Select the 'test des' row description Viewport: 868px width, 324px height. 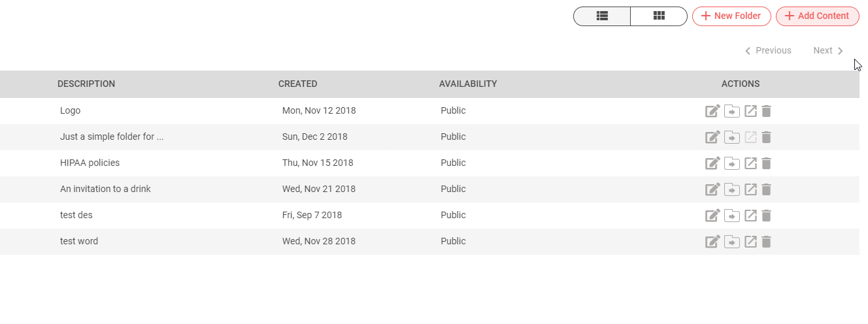coord(76,215)
